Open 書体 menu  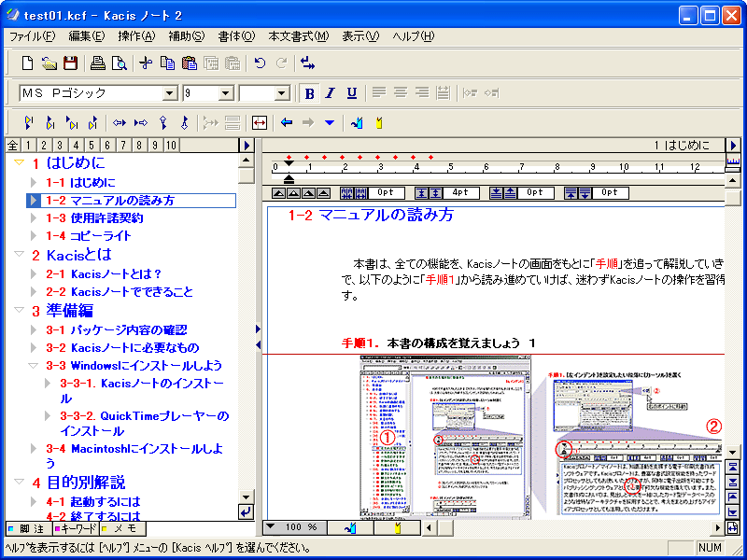tap(237, 36)
